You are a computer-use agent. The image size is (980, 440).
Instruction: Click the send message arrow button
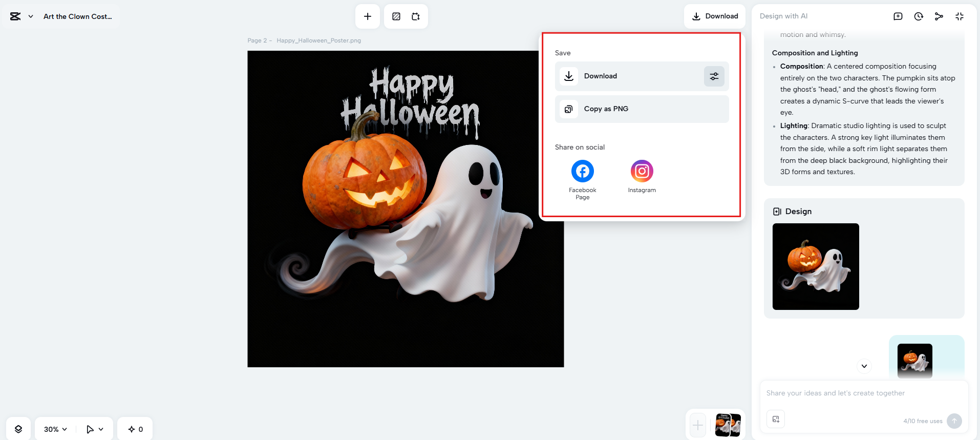click(954, 421)
